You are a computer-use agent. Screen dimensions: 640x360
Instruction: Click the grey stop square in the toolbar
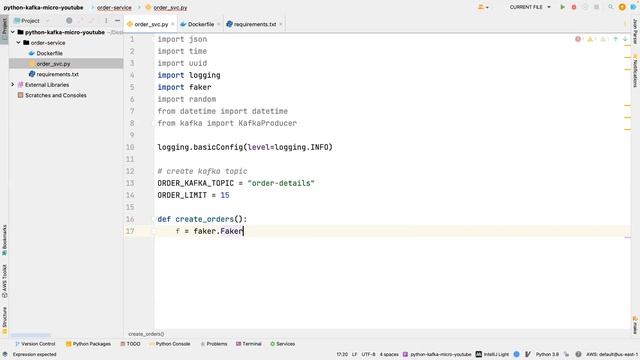(596, 7)
